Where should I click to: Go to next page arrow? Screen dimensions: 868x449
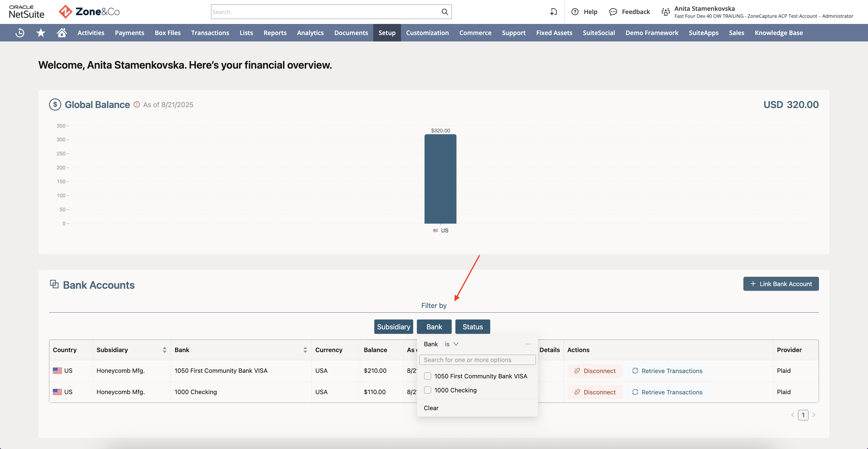pos(814,415)
